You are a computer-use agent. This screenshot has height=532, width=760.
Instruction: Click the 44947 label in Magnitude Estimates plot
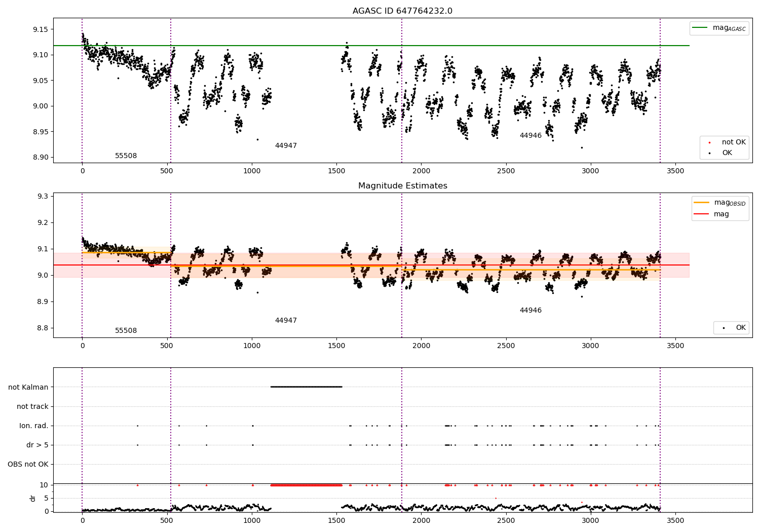(x=286, y=321)
